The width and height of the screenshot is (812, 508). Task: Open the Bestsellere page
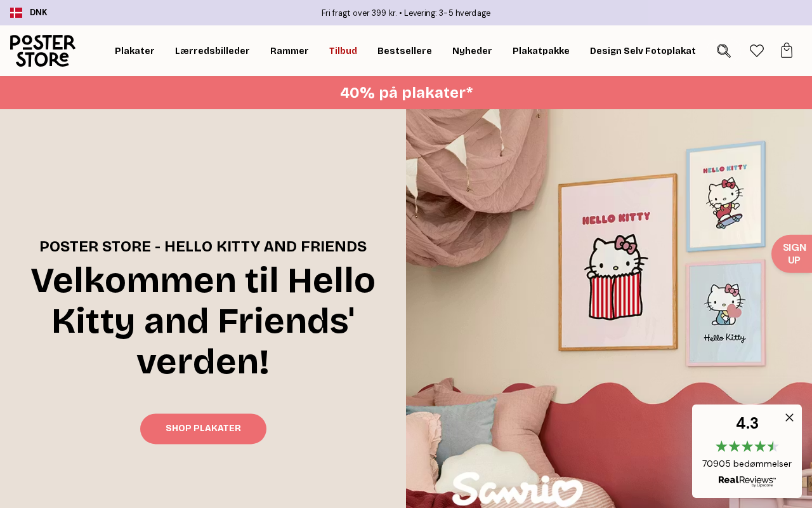(405, 51)
